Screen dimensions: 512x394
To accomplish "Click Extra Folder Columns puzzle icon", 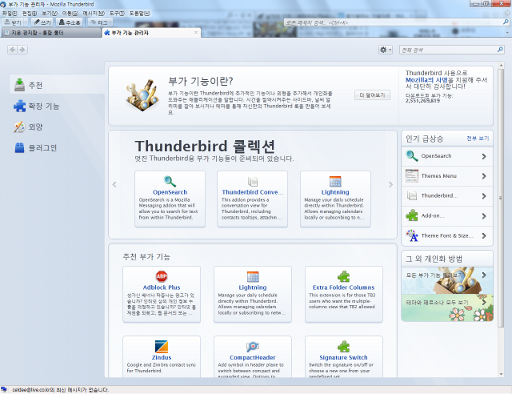I will 344,276.
